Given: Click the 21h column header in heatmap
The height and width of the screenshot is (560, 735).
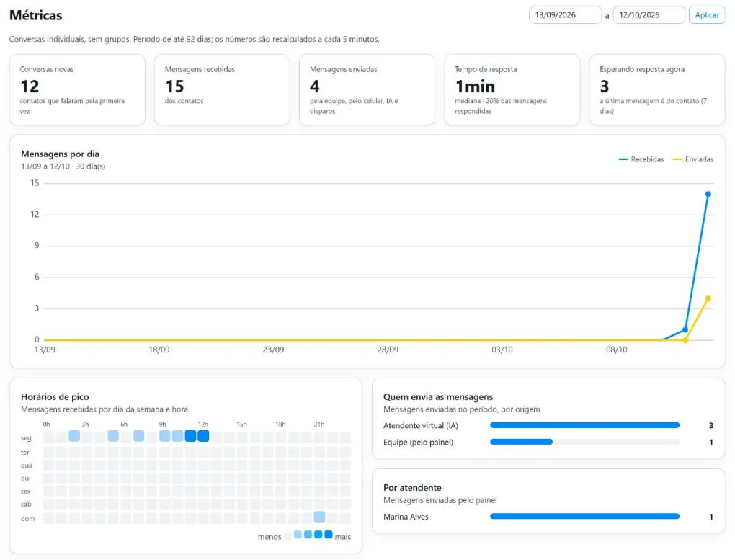Looking at the screenshot, I should (318, 424).
